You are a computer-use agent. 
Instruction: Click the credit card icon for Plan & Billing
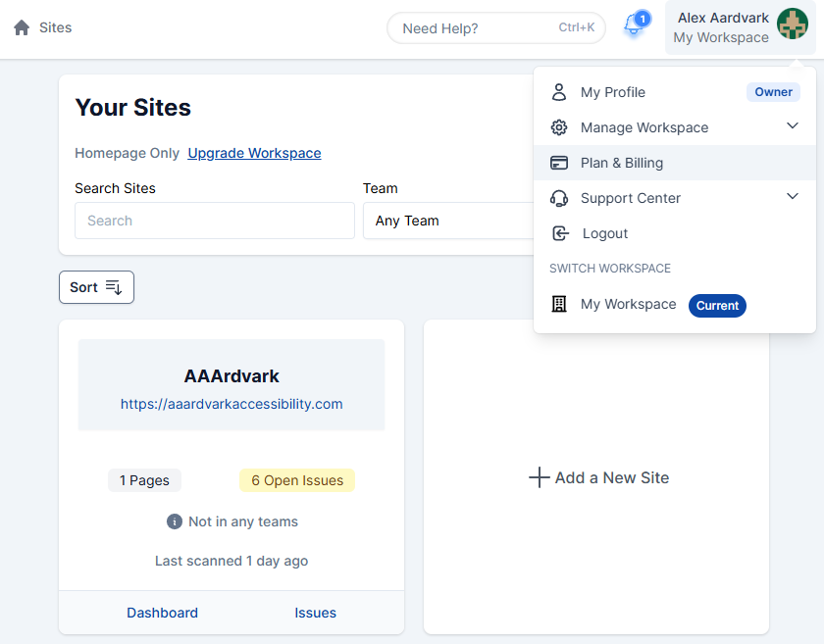[559, 163]
